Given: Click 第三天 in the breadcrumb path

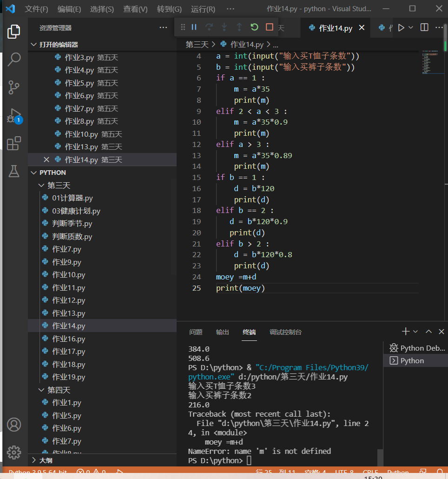Looking at the screenshot, I should 197,45.
